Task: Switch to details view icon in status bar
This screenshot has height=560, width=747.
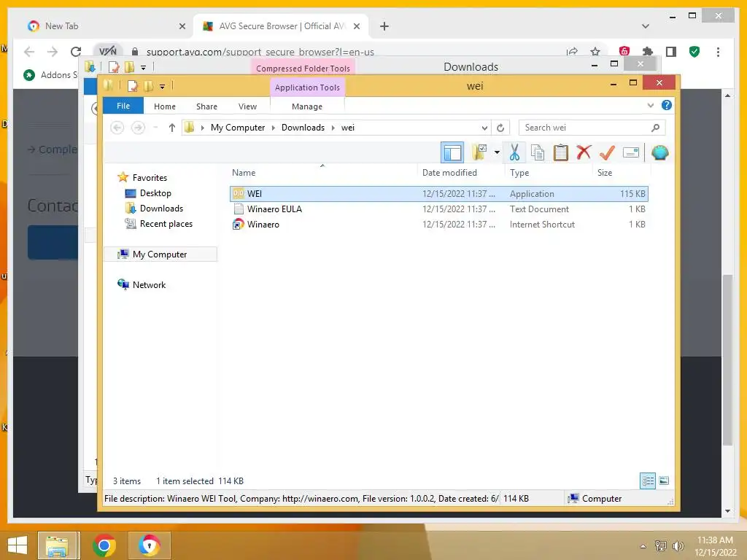Action: tap(648, 481)
